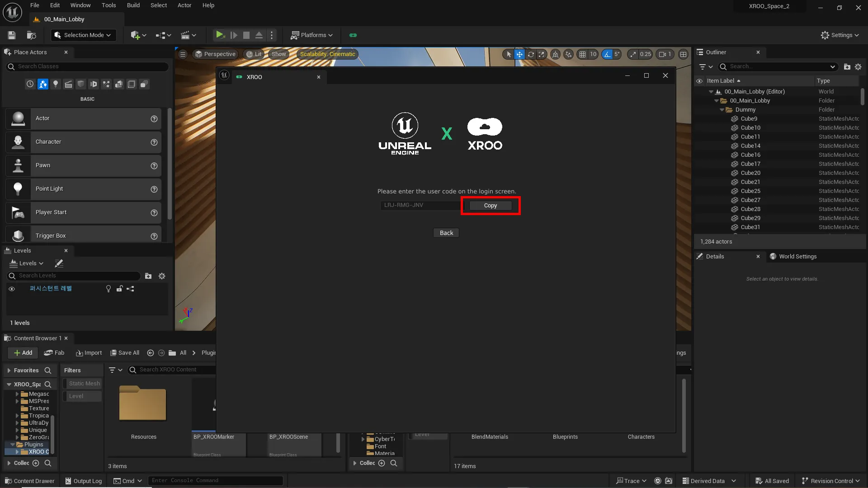Click the rotate gizmo tool in viewport
Viewport: 868px width, 488px height.
531,54
